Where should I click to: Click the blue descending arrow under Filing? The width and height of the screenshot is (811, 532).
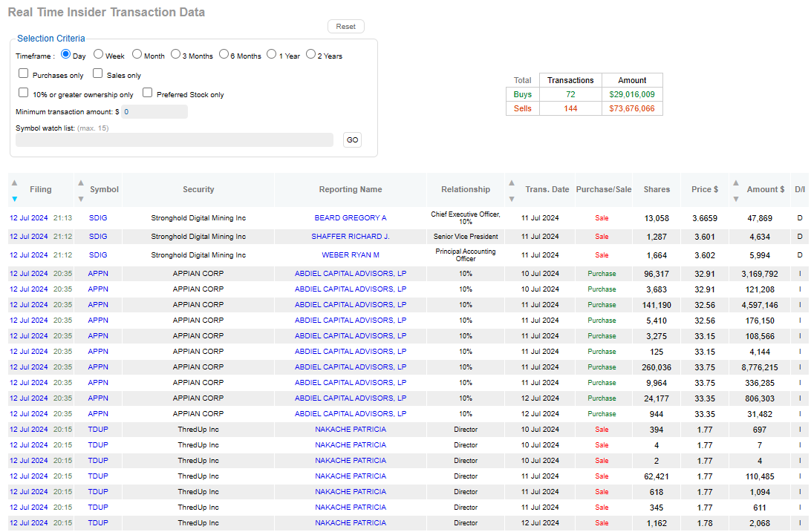[14, 199]
